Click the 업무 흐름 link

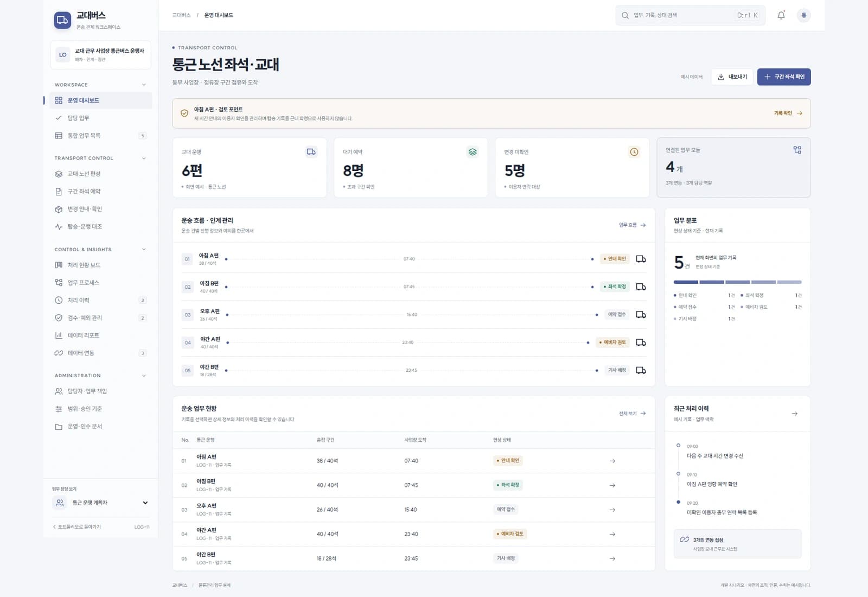coord(632,225)
